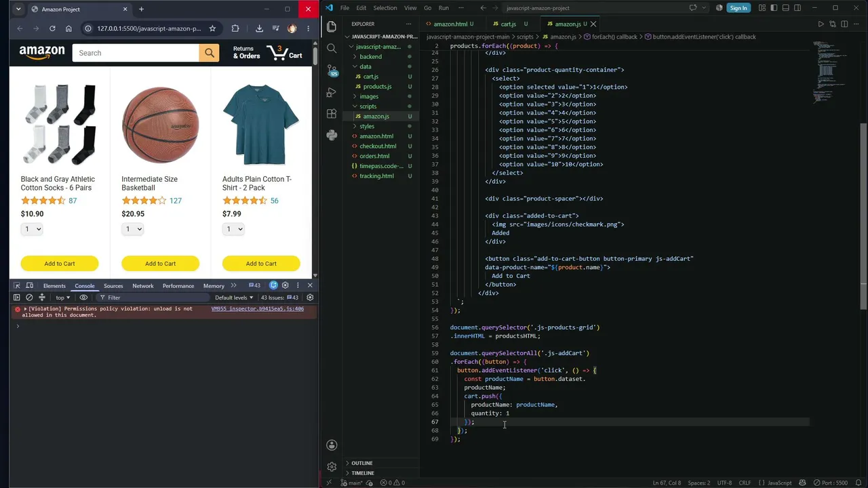The height and width of the screenshot is (488, 868).
Task: Add the basketball to cart
Action: coord(160,264)
